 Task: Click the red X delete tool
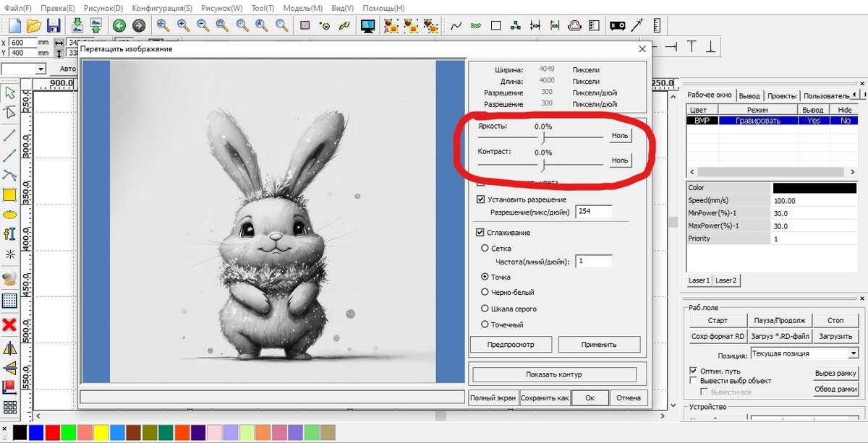pyautogui.click(x=9, y=324)
